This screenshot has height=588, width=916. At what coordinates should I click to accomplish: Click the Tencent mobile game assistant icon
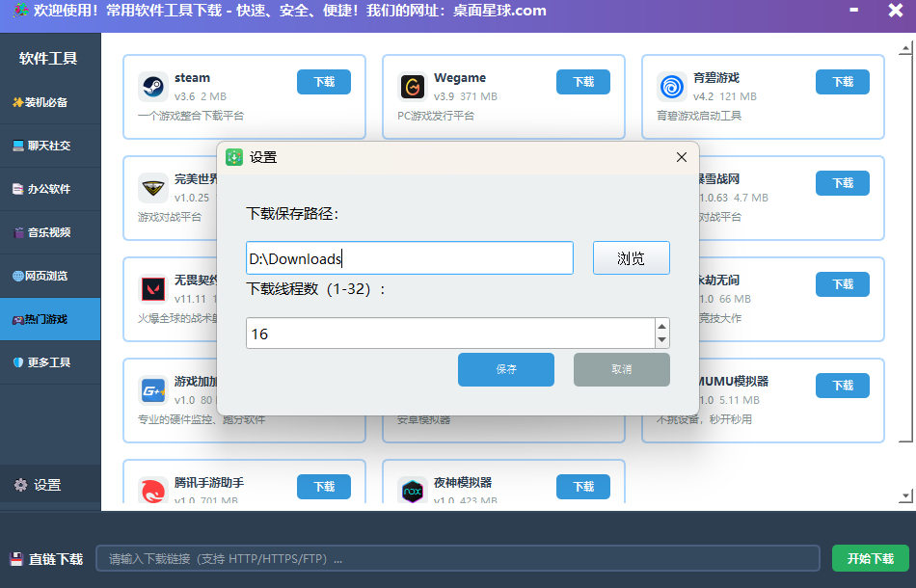pyautogui.click(x=152, y=490)
